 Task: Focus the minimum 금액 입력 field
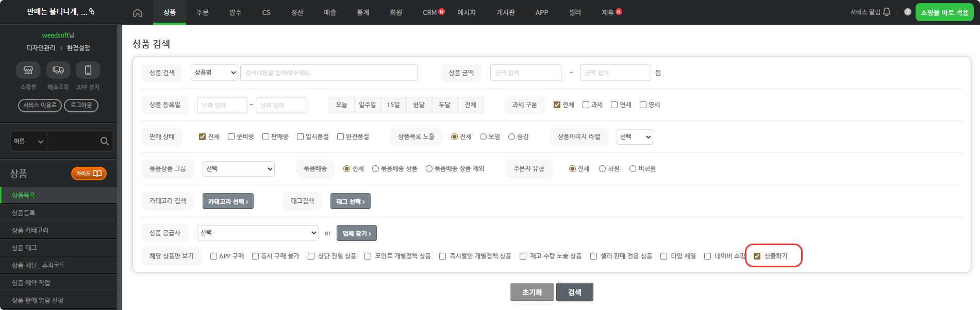tap(526, 73)
